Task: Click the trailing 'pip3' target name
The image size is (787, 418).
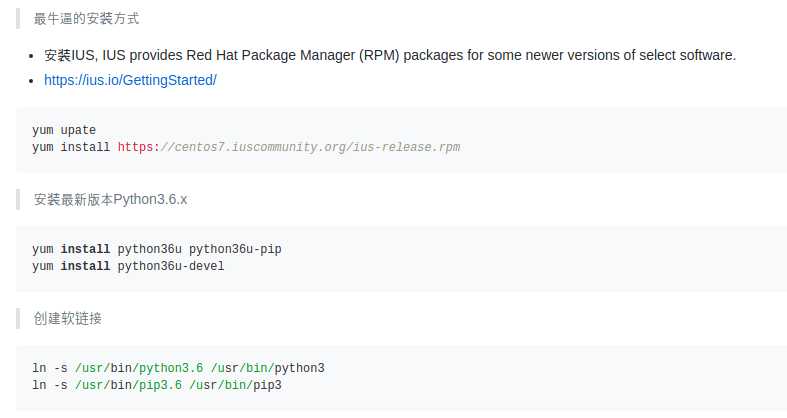Action: tap(268, 385)
